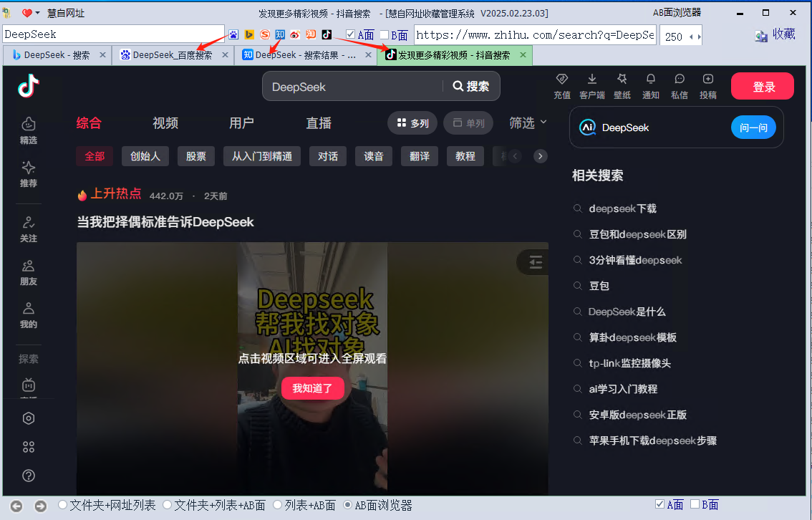Click the Douyin search box containing DeepSeek
The width and height of the screenshot is (812, 520).
click(x=352, y=87)
